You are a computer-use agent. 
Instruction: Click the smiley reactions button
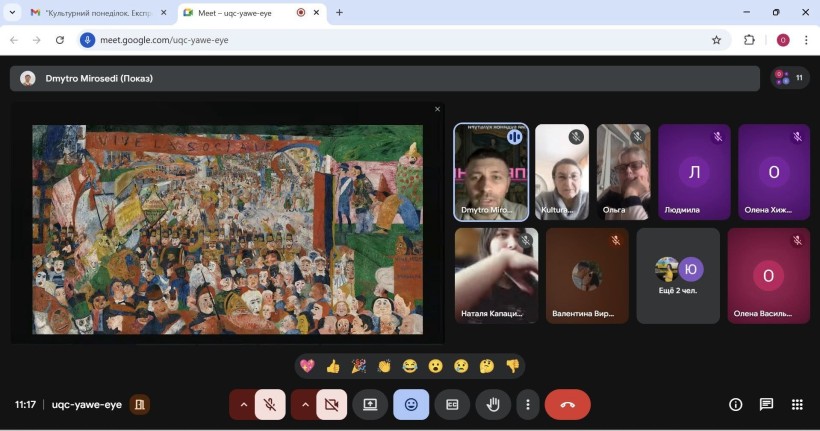(411, 404)
